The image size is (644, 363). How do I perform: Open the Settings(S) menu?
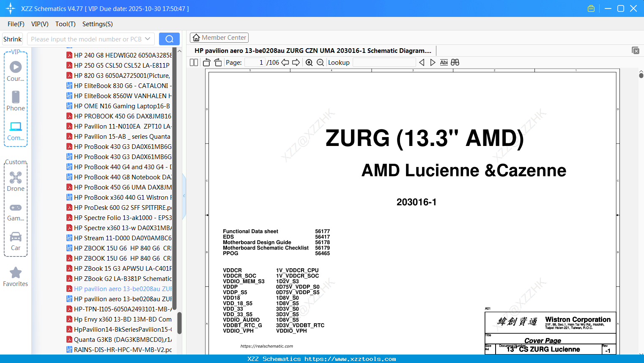[98, 24]
